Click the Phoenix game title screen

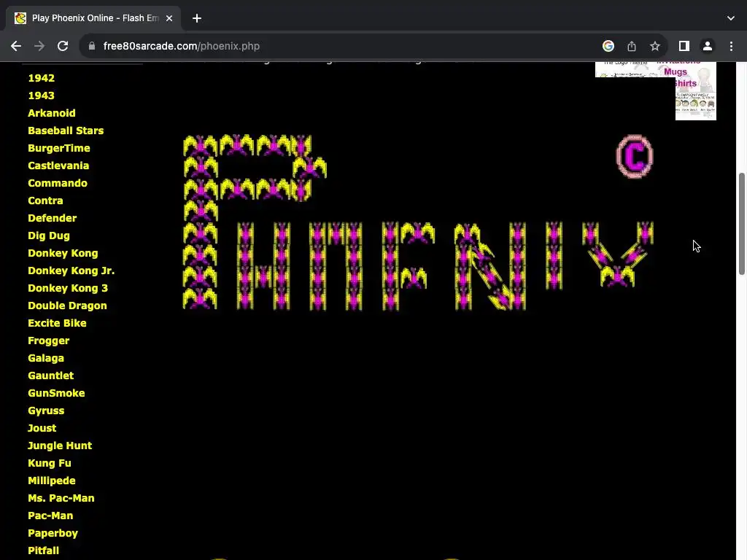(x=418, y=222)
